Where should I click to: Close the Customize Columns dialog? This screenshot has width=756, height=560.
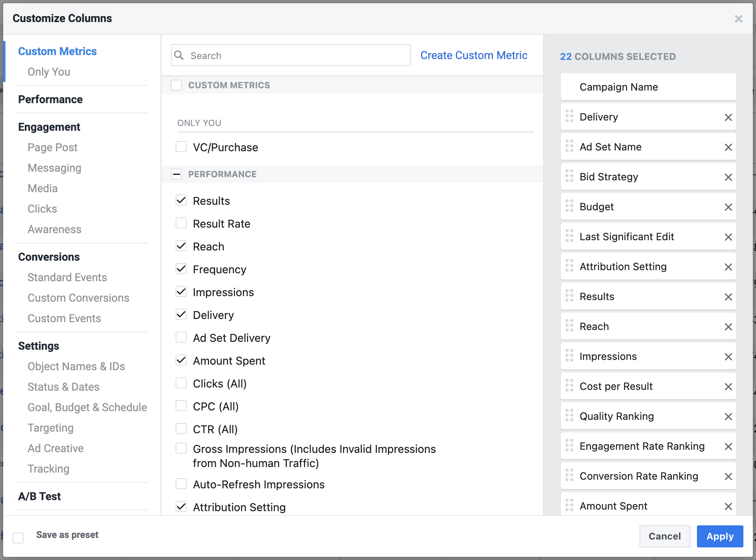point(738,19)
